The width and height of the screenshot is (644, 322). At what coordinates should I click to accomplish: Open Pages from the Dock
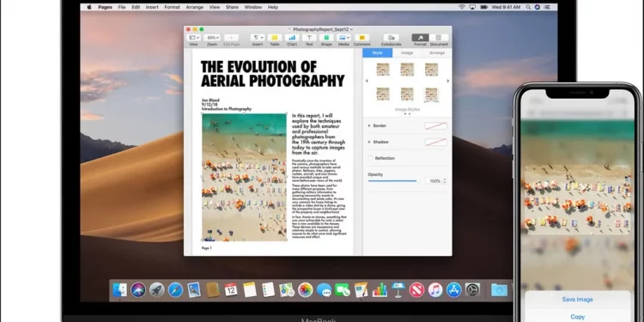pos(361,290)
